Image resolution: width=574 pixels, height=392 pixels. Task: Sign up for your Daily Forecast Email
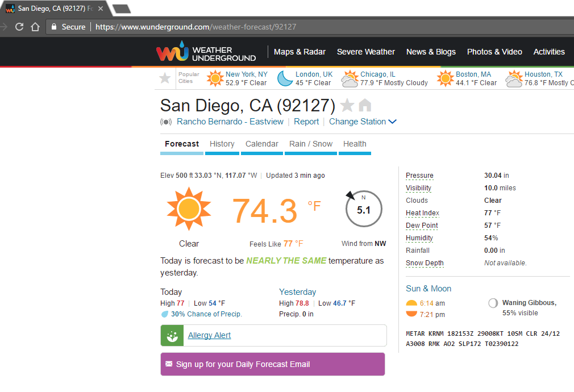(x=243, y=364)
